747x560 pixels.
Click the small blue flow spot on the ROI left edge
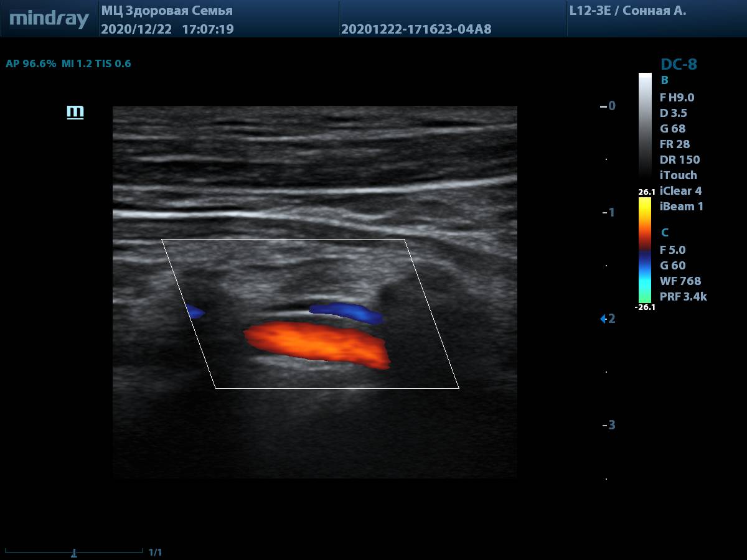pos(195,311)
